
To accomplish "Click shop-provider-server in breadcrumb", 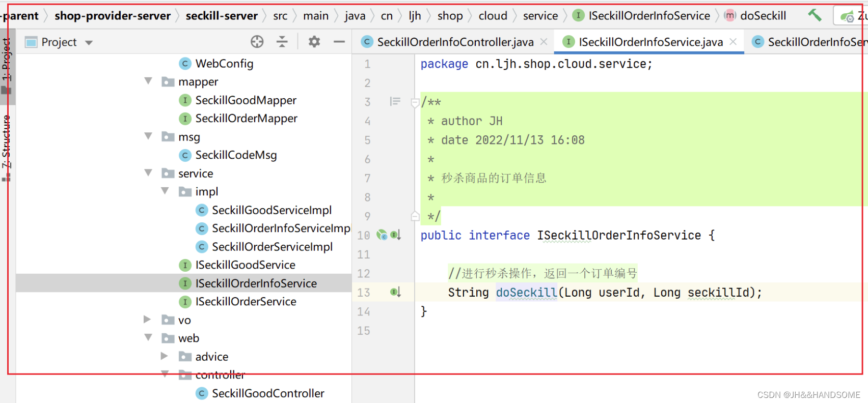I will 113,16.
